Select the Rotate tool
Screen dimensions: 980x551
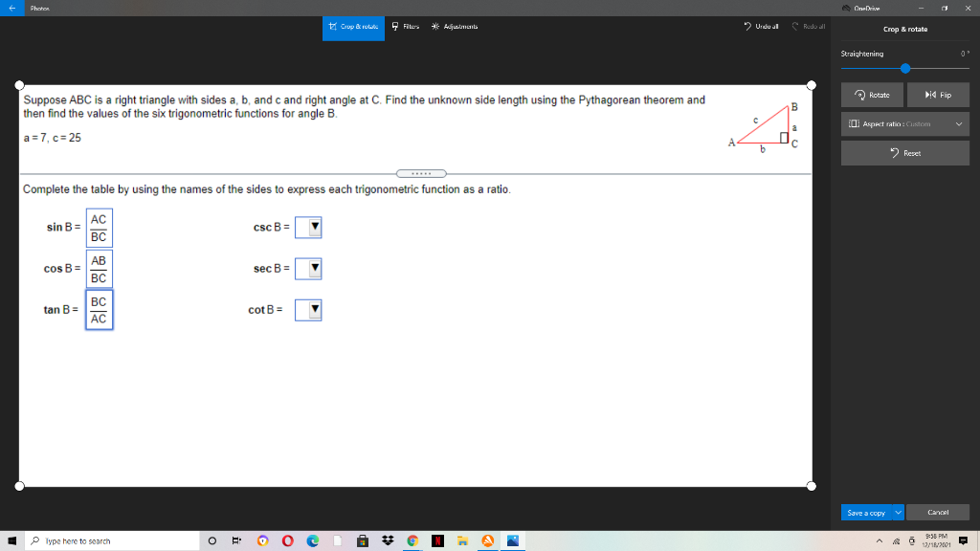point(872,95)
